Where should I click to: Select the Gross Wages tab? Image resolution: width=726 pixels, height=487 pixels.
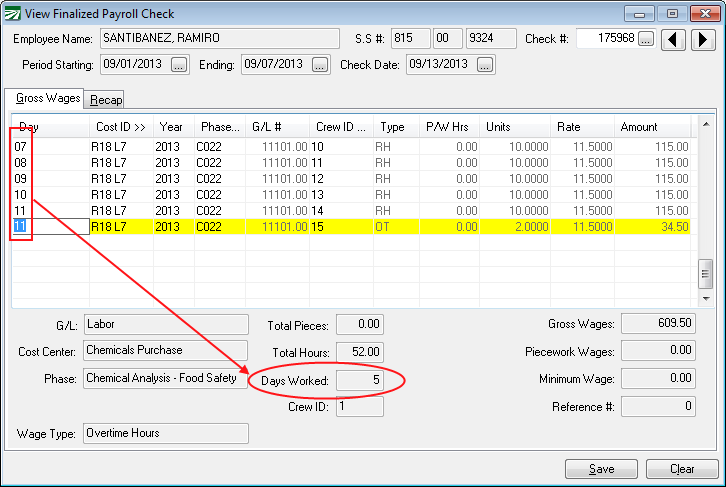click(45, 99)
